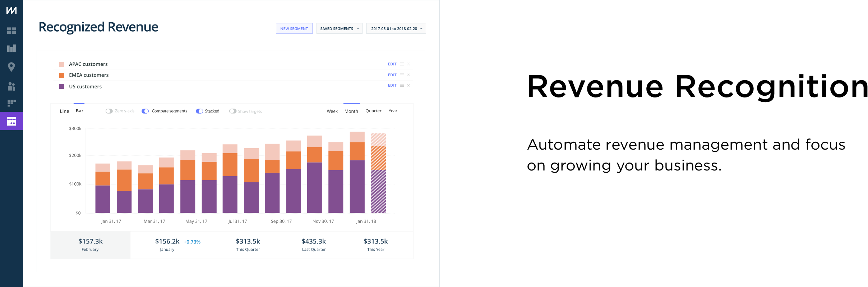Select the February $157.3k summary tile
Image resolution: width=868 pixels, height=287 pixels.
[91, 245]
